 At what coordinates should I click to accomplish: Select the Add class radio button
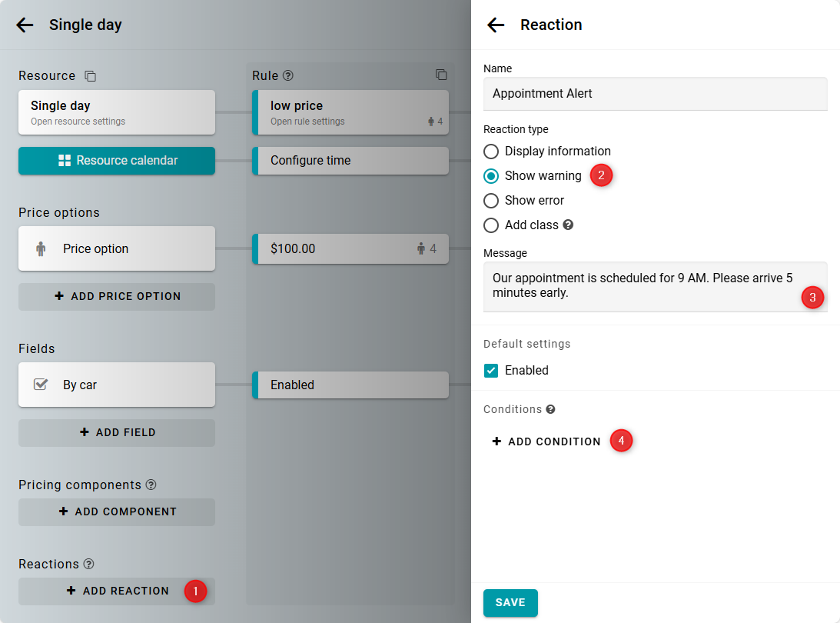click(491, 225)
